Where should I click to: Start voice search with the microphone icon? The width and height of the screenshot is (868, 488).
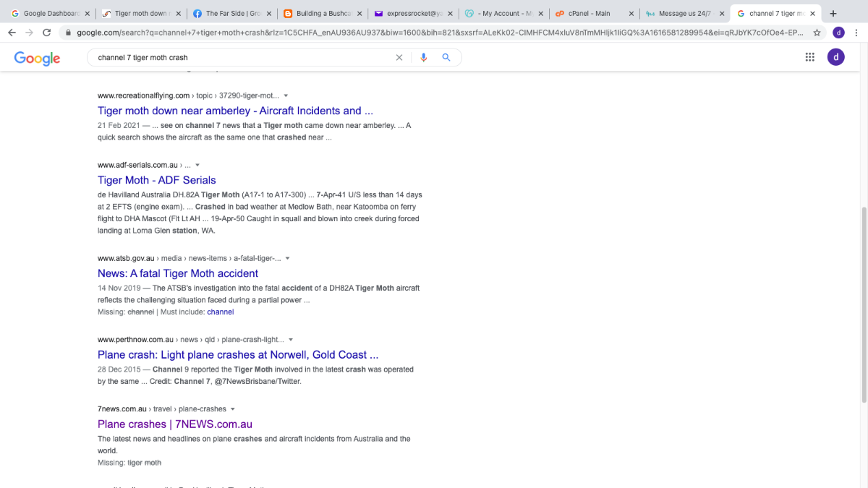pos(424,58)
